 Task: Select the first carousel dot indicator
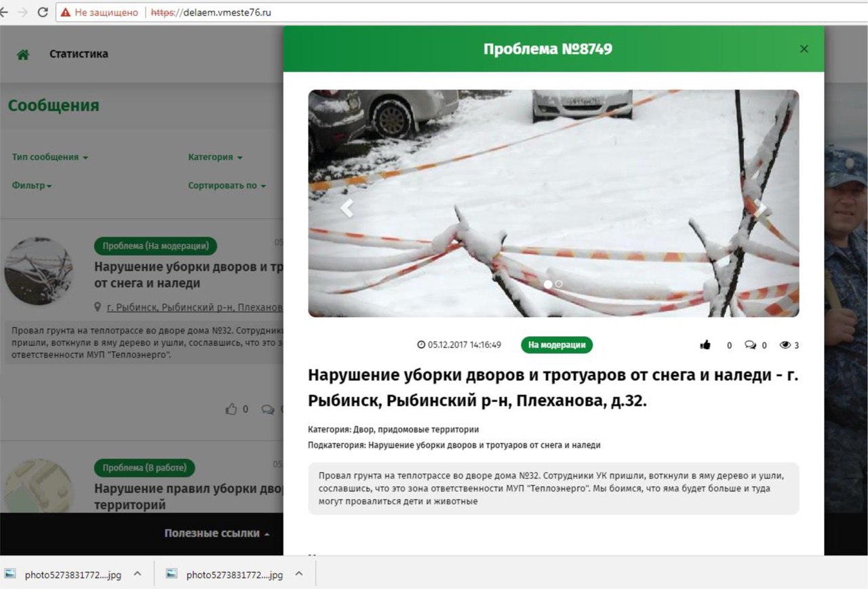click(548, 284)
